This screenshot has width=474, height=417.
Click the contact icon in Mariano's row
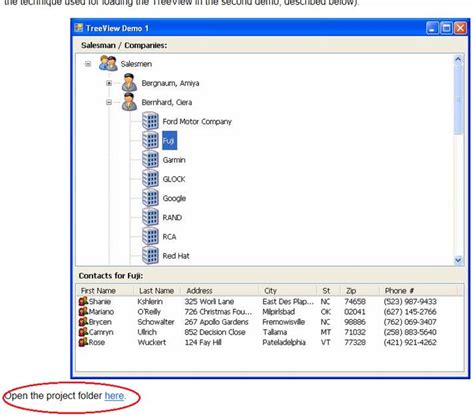click(x=83, y=312)
